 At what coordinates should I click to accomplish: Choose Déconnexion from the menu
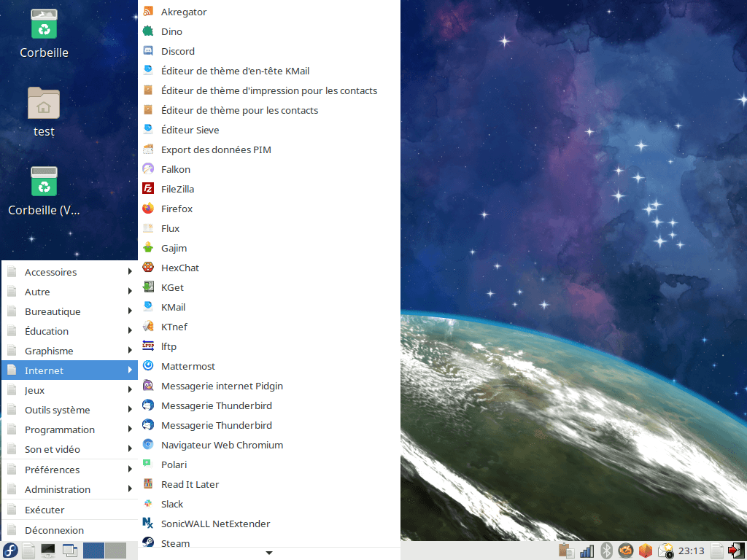[69, 530]
